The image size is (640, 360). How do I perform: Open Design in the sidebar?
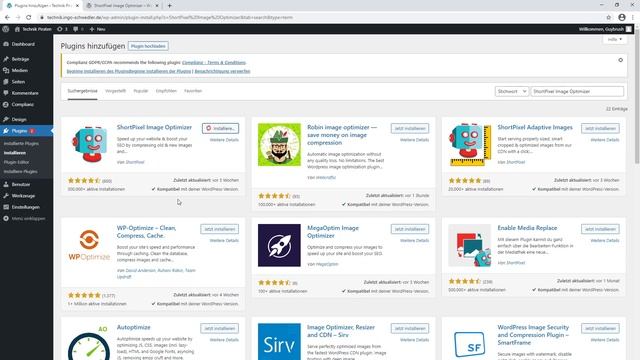[x=19, y=120]
